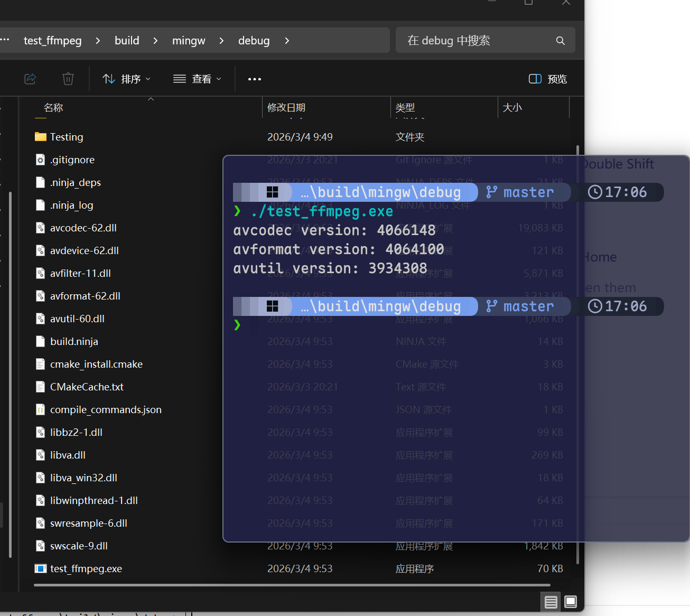Sort by the name column header
This screenshot has height=616, width=690.
(53, 108)
